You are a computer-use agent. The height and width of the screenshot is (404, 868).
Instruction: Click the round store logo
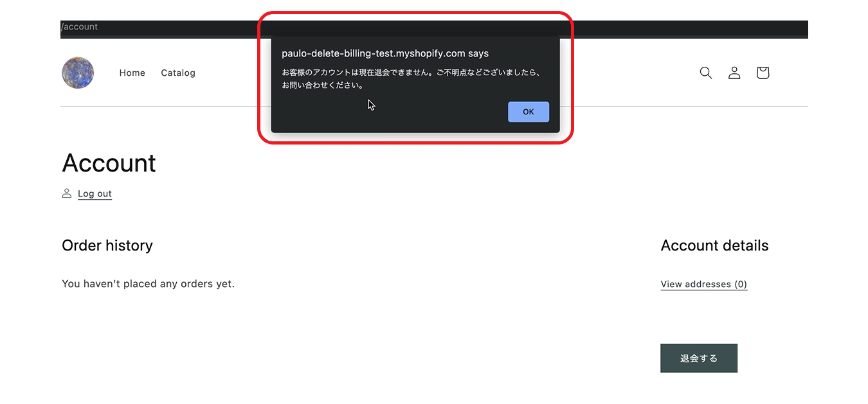(78, 73)
